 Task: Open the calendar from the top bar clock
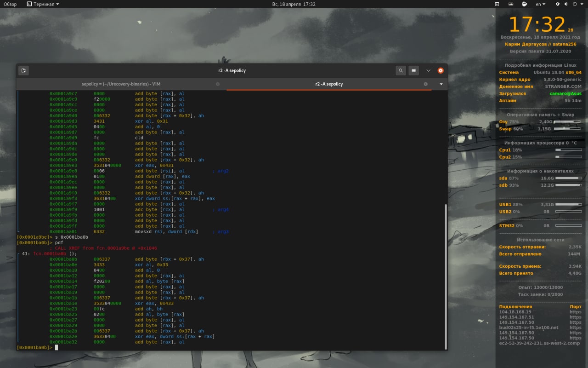[294, 4]
